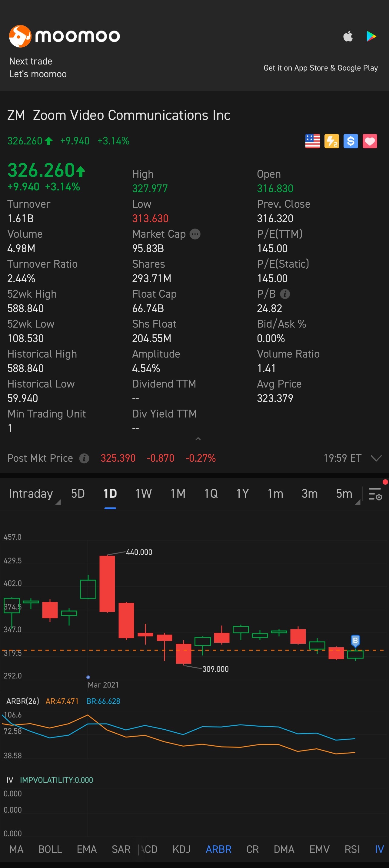Open the Google Play icon

pyautogui.click(x=371, y=36)
